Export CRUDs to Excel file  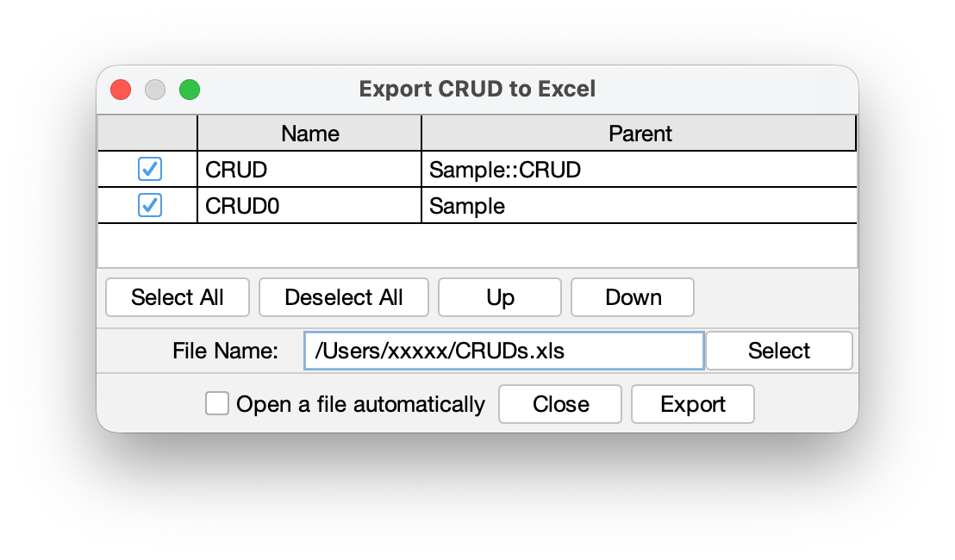692,403
